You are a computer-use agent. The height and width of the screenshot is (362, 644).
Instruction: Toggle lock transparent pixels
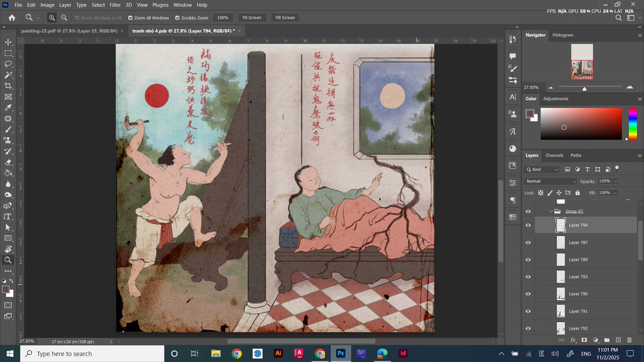(540, 193)
